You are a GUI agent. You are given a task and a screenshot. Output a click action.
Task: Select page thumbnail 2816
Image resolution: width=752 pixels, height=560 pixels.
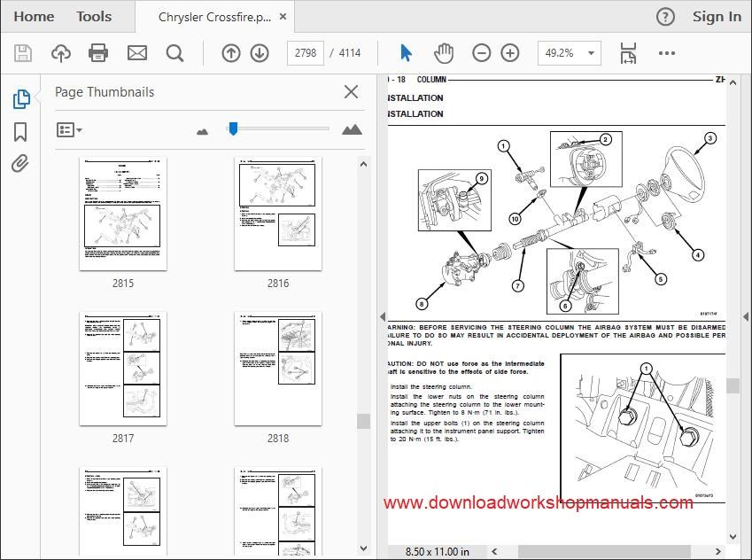tap(278, 214)
